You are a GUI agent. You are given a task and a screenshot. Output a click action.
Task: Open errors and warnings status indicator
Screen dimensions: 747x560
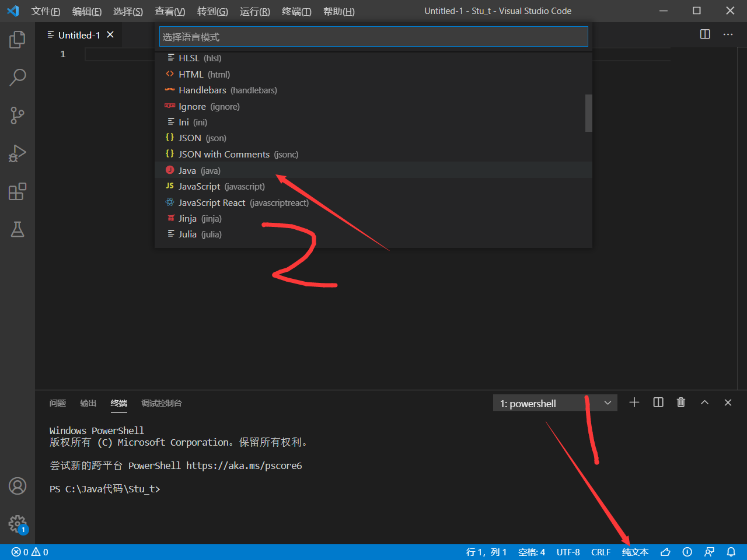(30, 552)
